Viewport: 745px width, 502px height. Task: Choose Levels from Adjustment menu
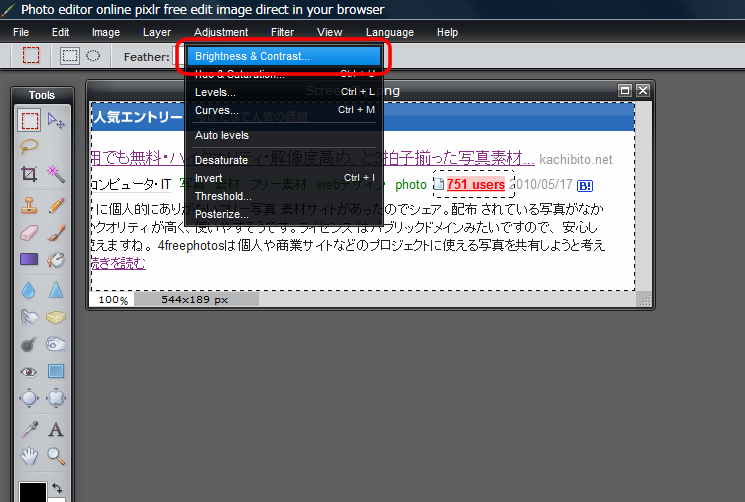[x=284, y=92]
